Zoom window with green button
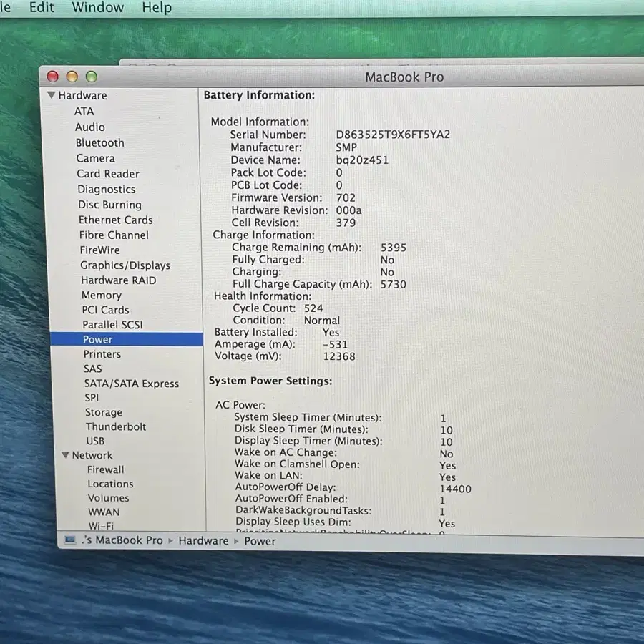The width and height of the screenshot is (644, 644). [x=91, y=77]
